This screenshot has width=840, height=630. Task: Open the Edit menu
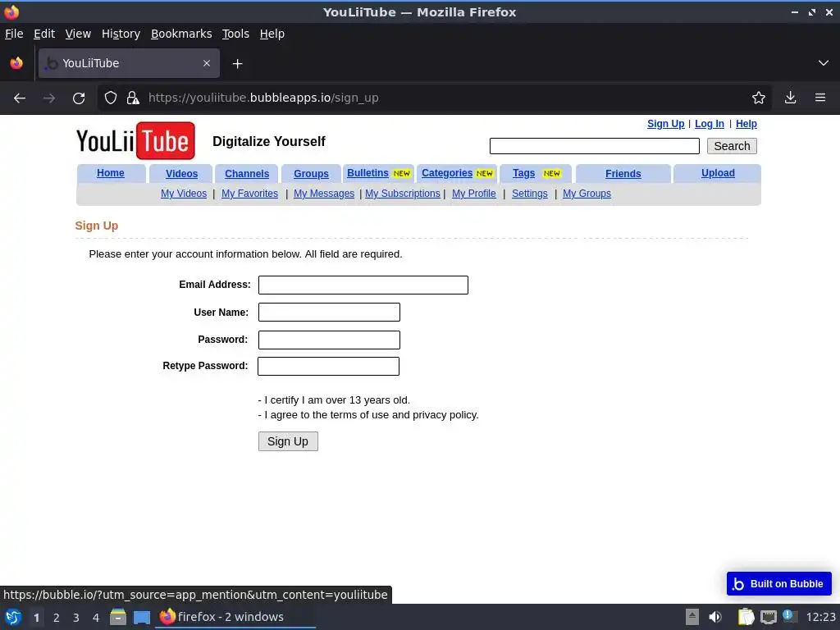click(x=44, y=34)
